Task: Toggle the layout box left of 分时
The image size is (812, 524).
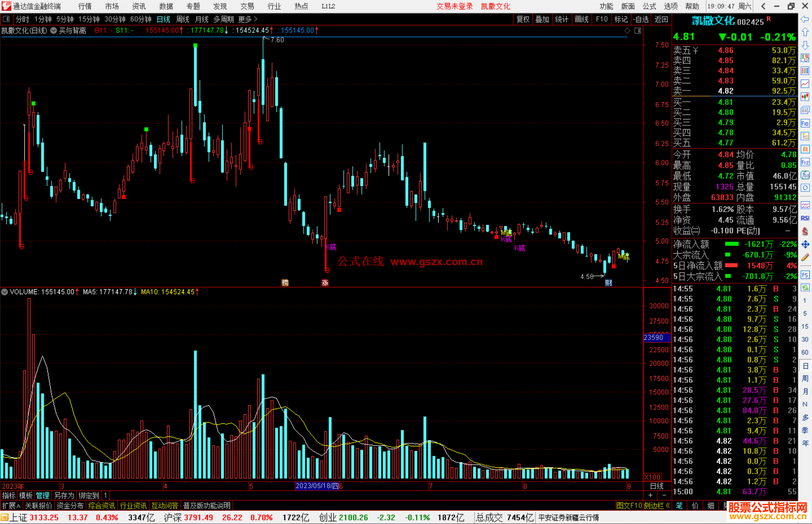Action: [x=6, y=19]
